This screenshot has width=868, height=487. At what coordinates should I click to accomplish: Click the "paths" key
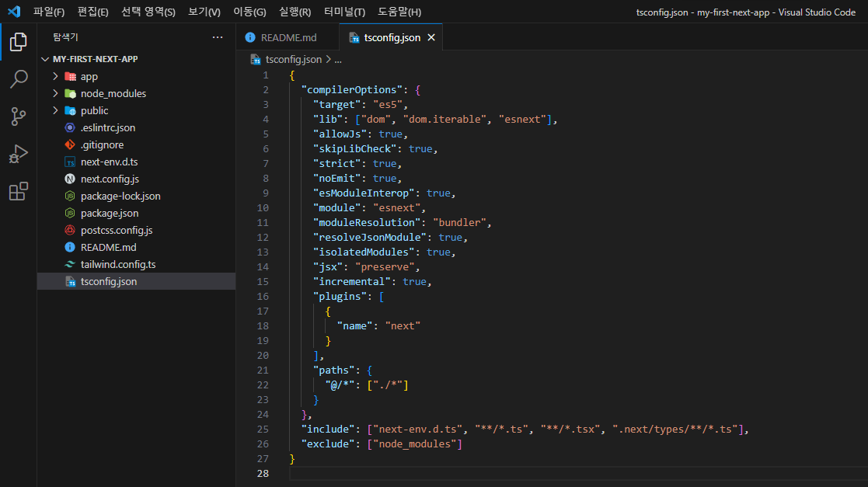coord(334,370)
